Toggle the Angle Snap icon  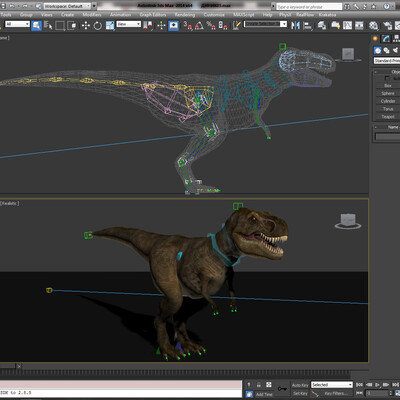[199, 25]
